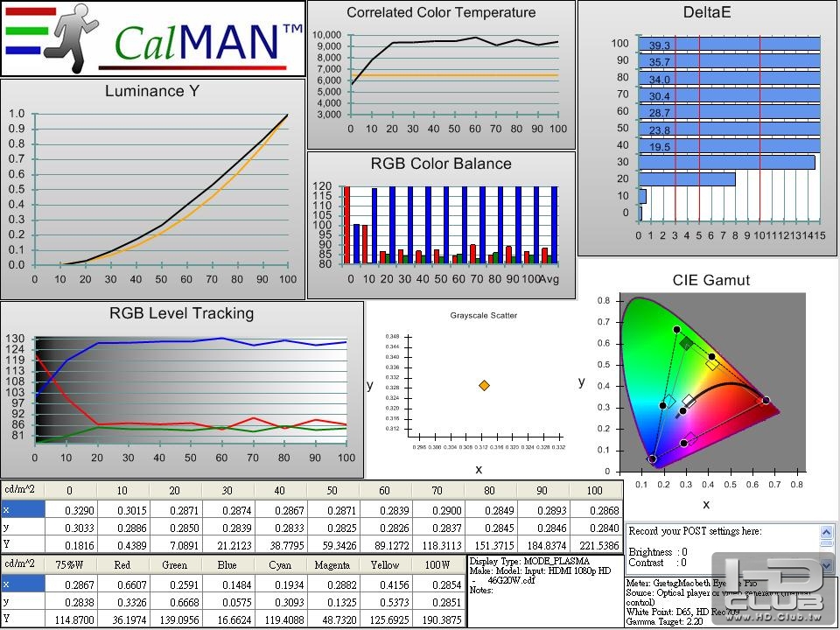Click the scroll-down arrow in POST settings box
840x630 pixels.
(x=826, y=564)
